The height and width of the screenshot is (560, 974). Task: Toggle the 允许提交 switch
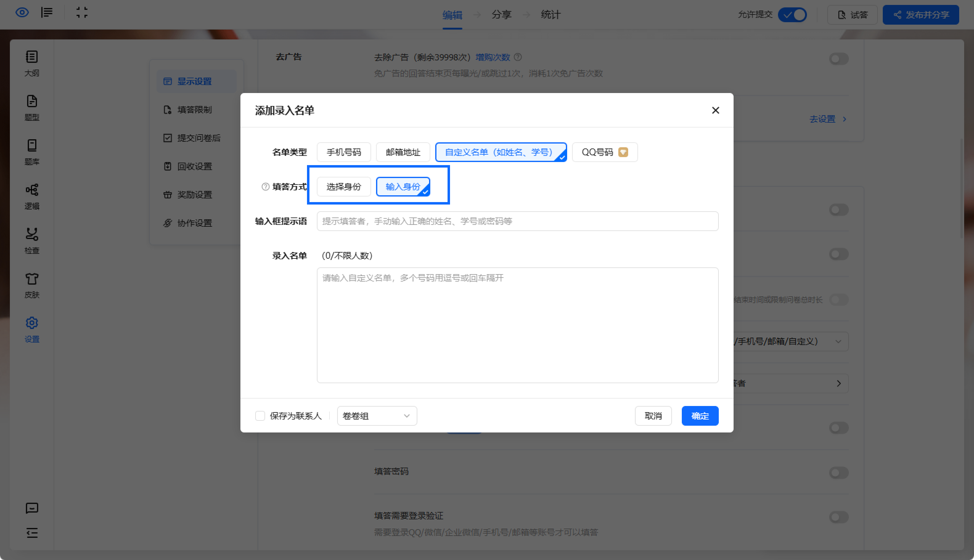(x=792, y=14)
